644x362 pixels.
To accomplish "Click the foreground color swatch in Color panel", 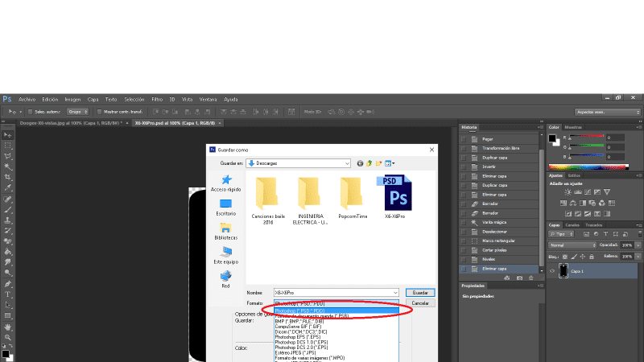I will pyautogui.click(x=552, y=138).
